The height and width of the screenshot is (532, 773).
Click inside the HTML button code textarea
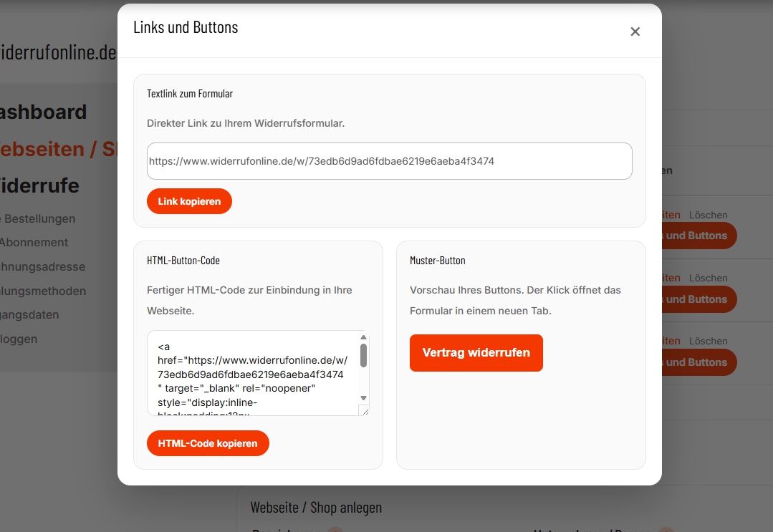[251, 373]
